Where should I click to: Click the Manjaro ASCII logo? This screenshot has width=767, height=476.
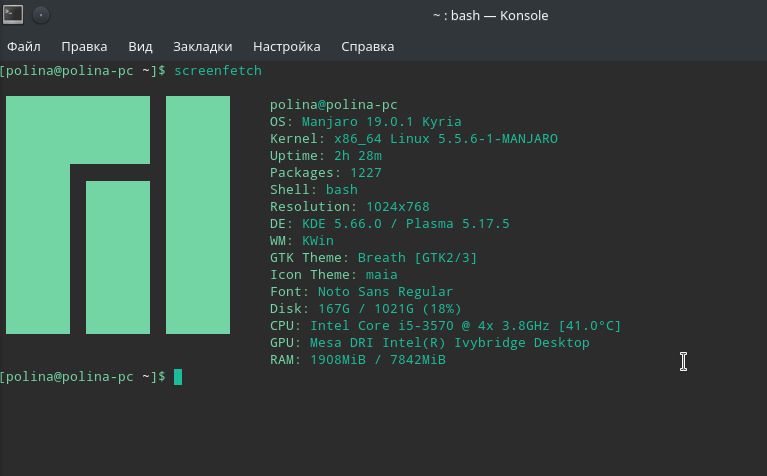[x=118, y=215]
